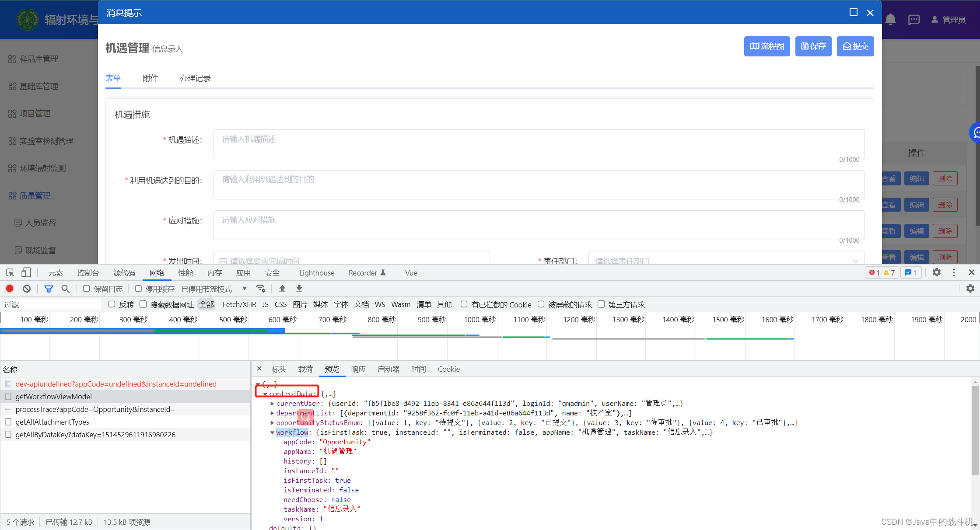980x530 pixels.
Task: Enable the 保留日志 checkbox
Action: [x=86, y=289]
